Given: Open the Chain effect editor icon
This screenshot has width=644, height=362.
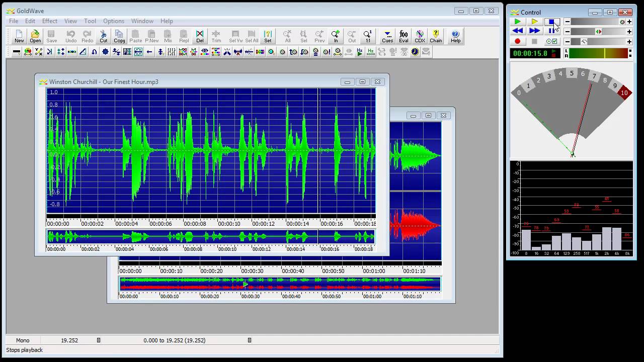Looking at the screenshot, I should 436,36.
